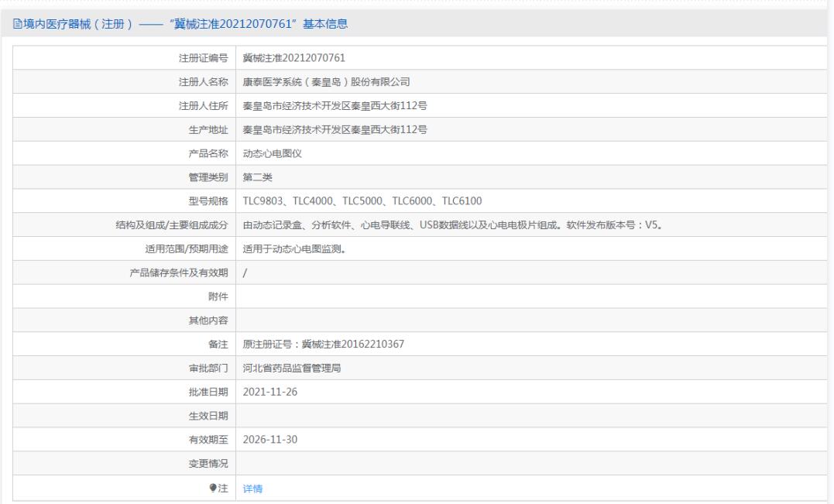Click product name 动态心电图仪
Viewport: 834px width, 504px height.
273,153
